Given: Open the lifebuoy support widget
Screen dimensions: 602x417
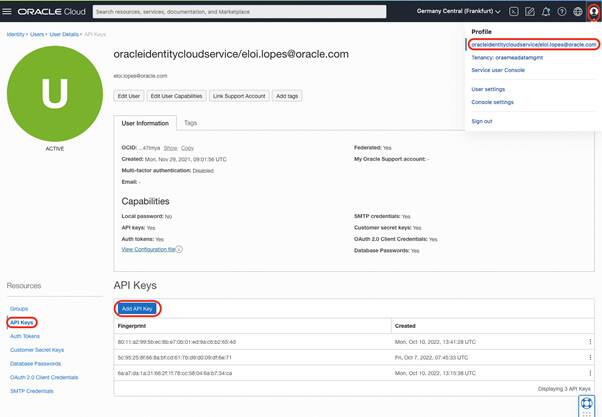Looking at the screenshot, I should [586, 405].
